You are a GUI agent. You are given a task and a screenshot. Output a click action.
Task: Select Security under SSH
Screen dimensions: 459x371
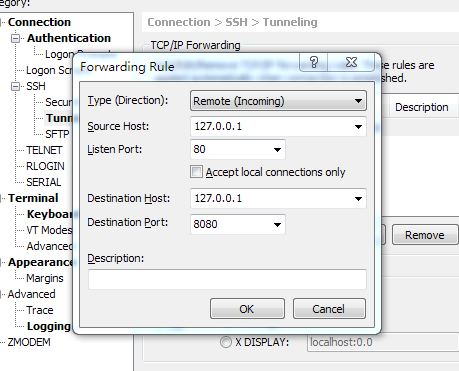[59, 102]
